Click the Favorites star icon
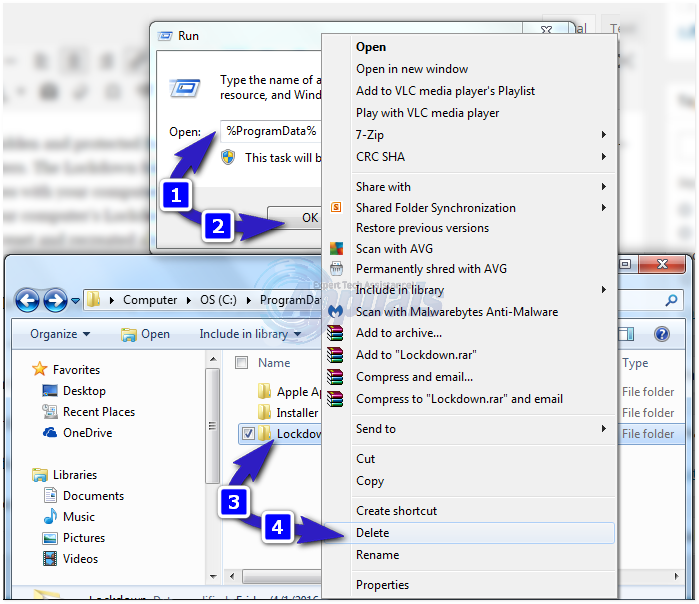The width and height of the screenshot is (699, 604). (x=40, y=369)
